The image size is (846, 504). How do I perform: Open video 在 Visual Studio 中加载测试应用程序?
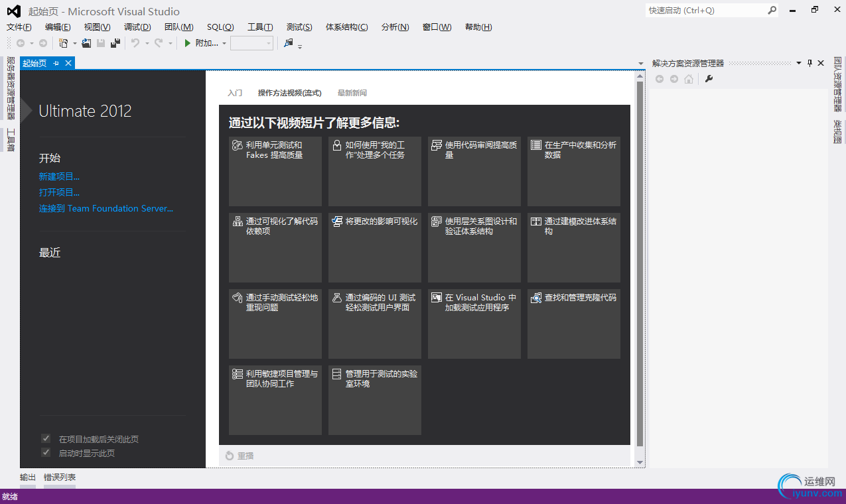(x=474, y=324)
